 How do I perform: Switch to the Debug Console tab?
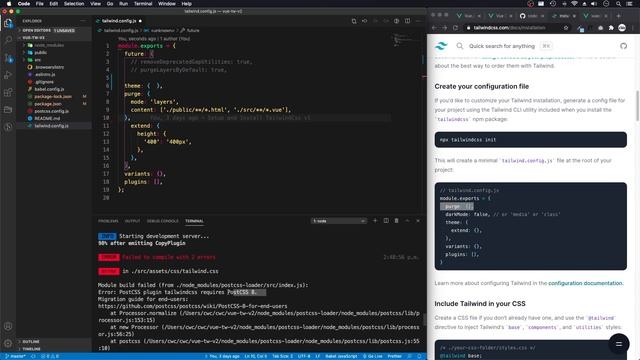click(162, 221)
